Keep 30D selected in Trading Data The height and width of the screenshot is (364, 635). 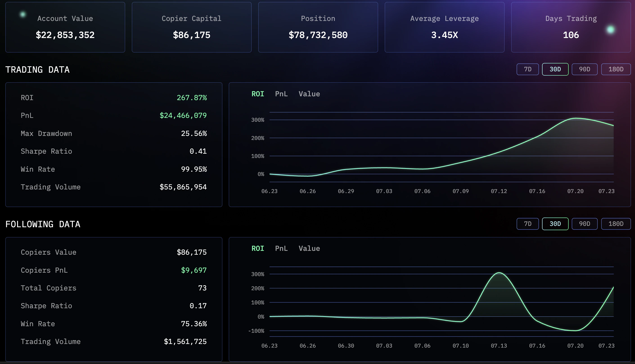click(x=555, y=69)
